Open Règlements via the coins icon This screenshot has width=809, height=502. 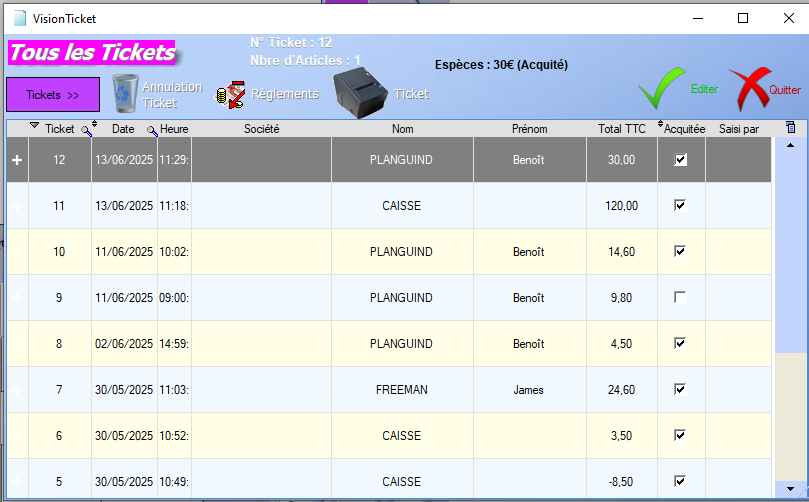click(x=231, y=95)
